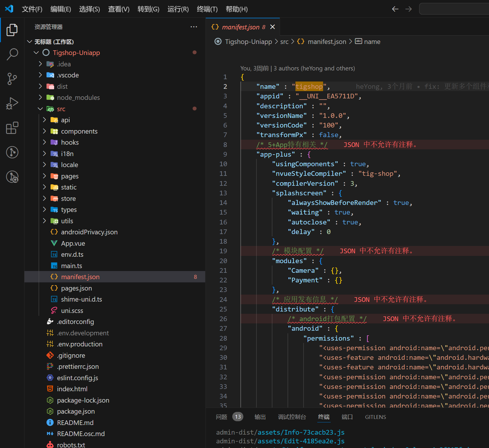
Task: Open the GitLens view in activity bar
Action: pos(12,152)
